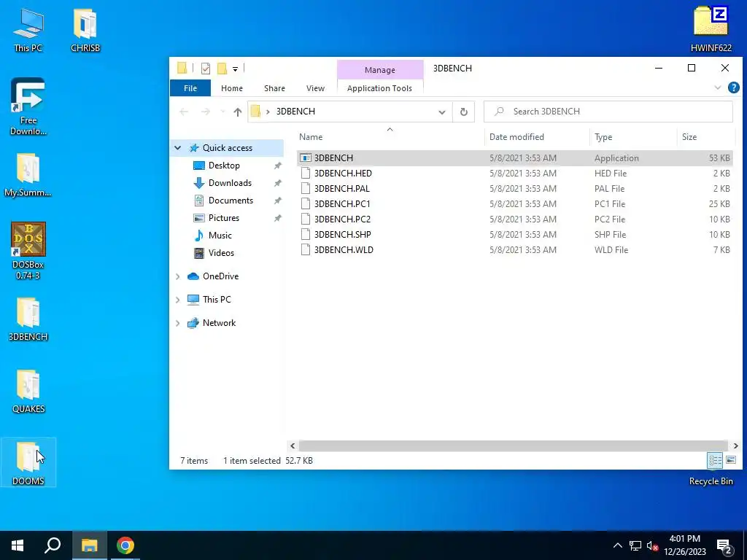Collapse Quick access tree node

[178, 148]
